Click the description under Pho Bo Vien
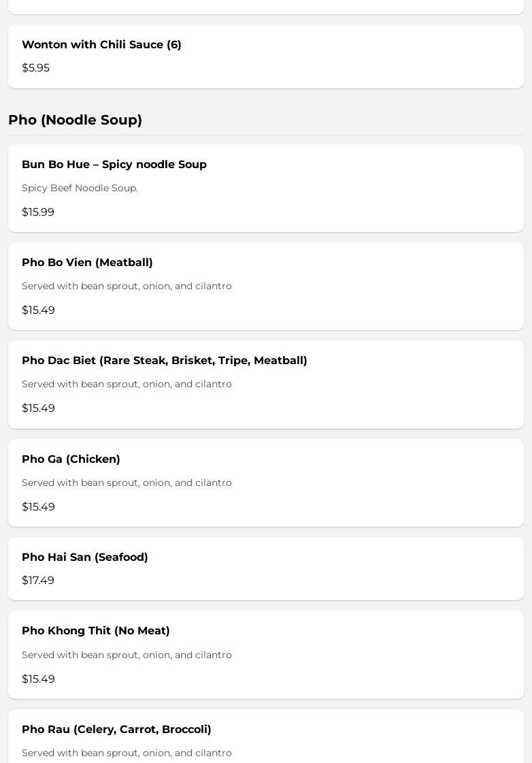The image size is (532, 763). [127, 286]
